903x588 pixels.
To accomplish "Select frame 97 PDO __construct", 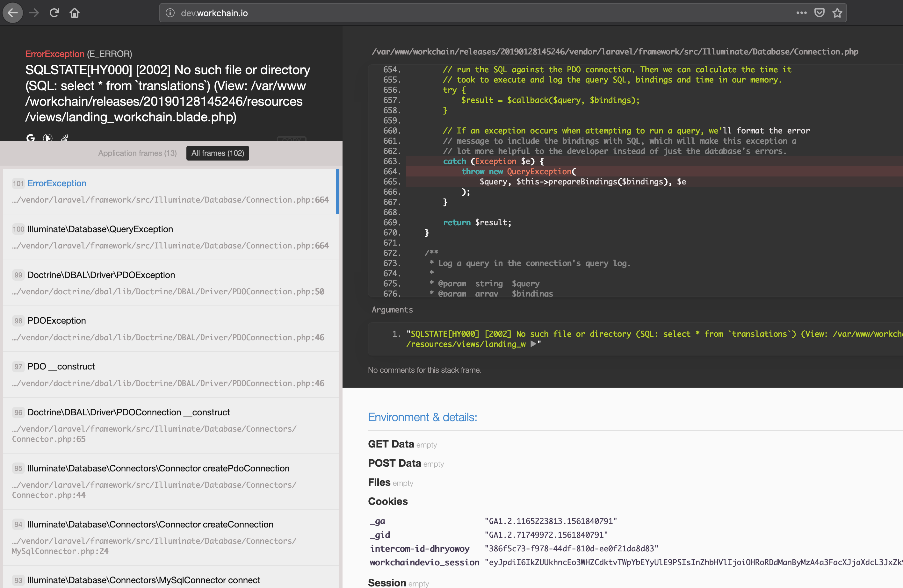I will click(171, 374).
